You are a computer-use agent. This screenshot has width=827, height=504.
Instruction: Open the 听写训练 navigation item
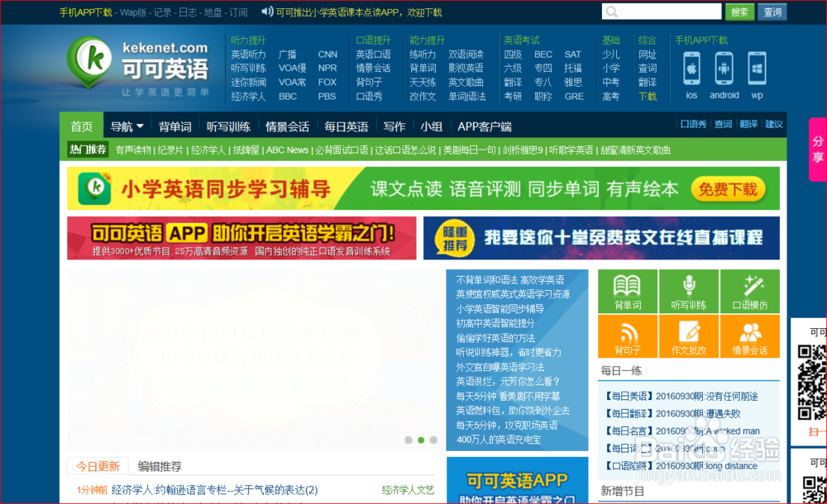click(x=228, y=126)
